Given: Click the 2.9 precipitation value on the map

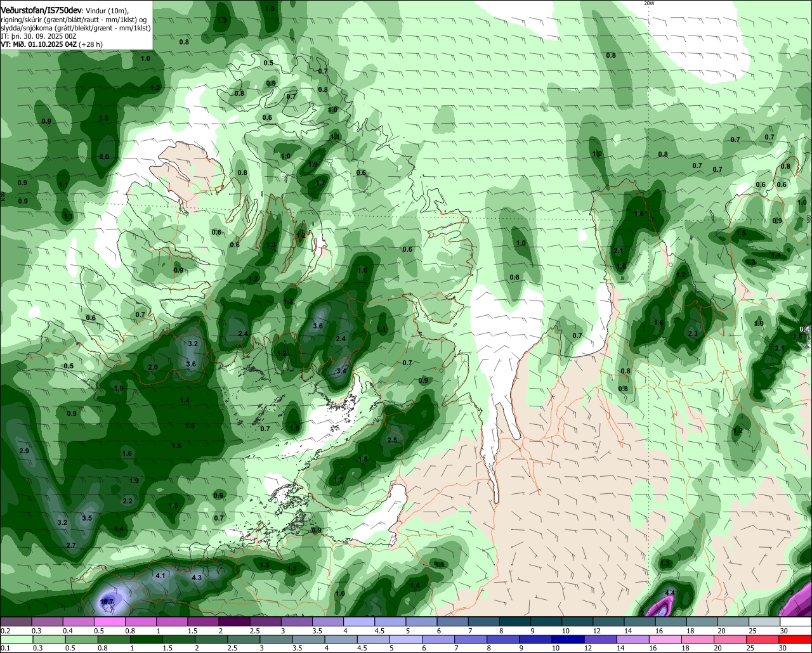Looking at the screenshot, I should click(24, 451).
